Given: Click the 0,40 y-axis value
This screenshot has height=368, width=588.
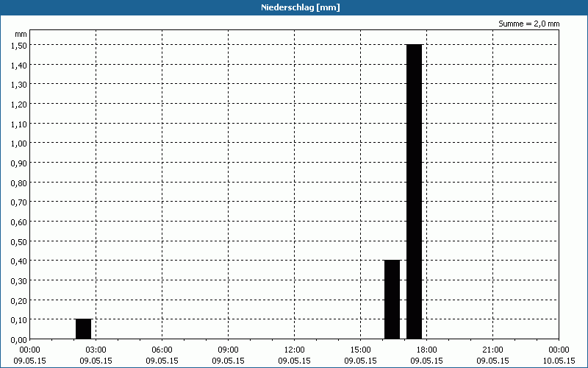Looking at the screenshot, I should 19,261.
